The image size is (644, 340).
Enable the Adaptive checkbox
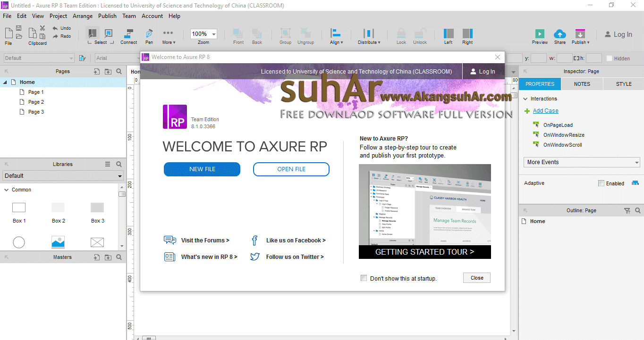(601, 183)
